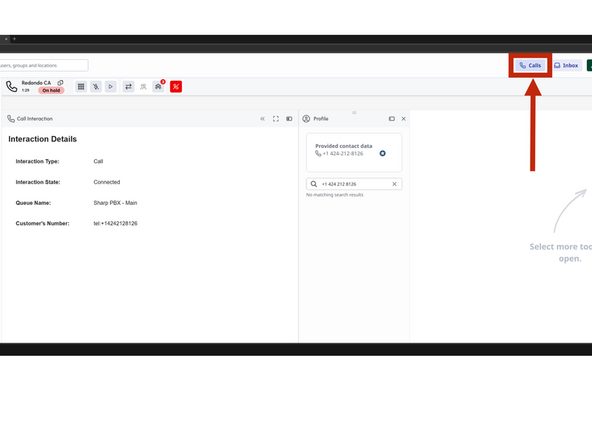Focus the users, groups and locations search
Image resolution: width=592 pixels, height=444 pixels.
44,65
